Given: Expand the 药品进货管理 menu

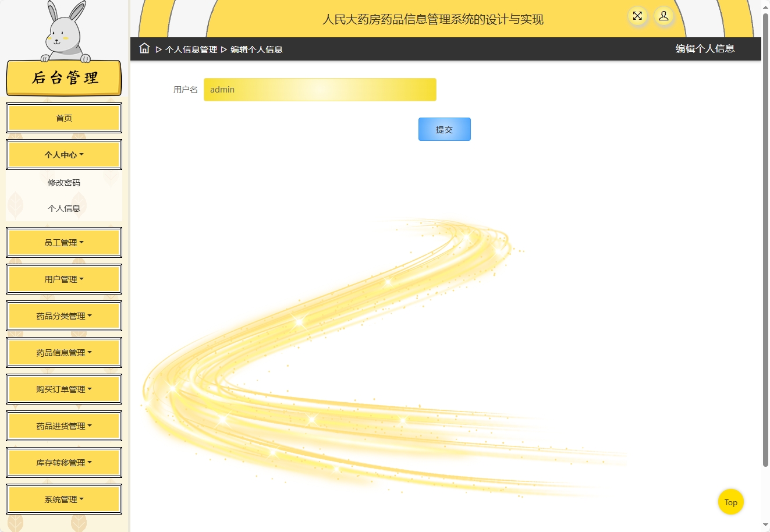Looking at the screenshot, I should [x=64, y=426].
